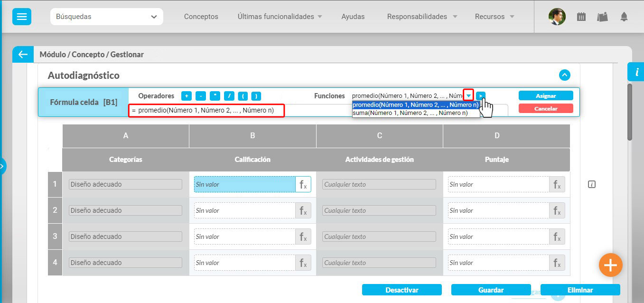Viewport: 644px width, 303px height.
Task: Click the formula input field
Action: (x=207, y=111)
